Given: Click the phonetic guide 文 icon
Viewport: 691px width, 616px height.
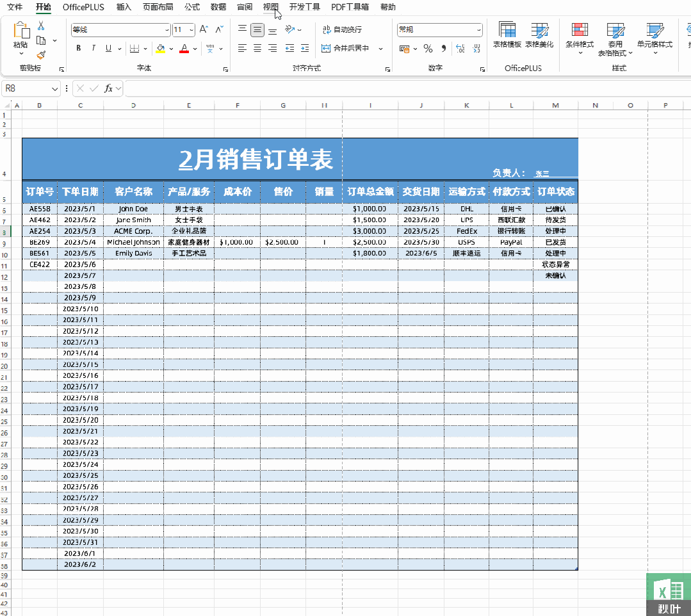Looking at the screenshot, I should pyautogui.click(x=210, y=49).
